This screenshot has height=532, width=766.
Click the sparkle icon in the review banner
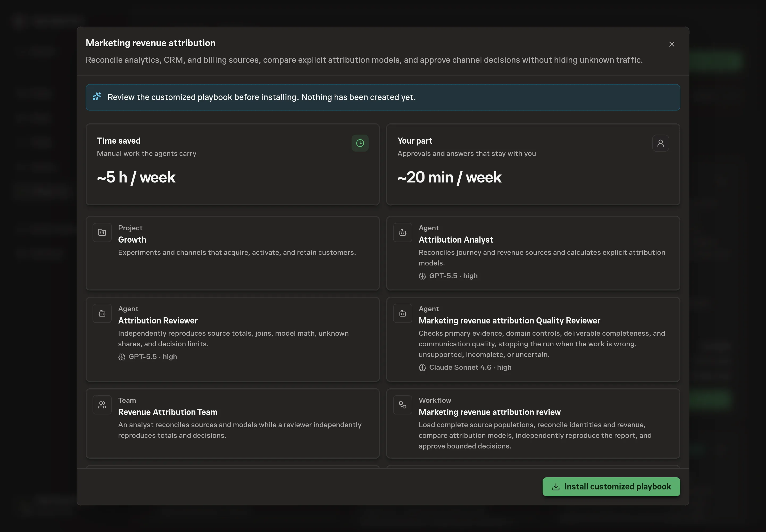click(97, 97)
